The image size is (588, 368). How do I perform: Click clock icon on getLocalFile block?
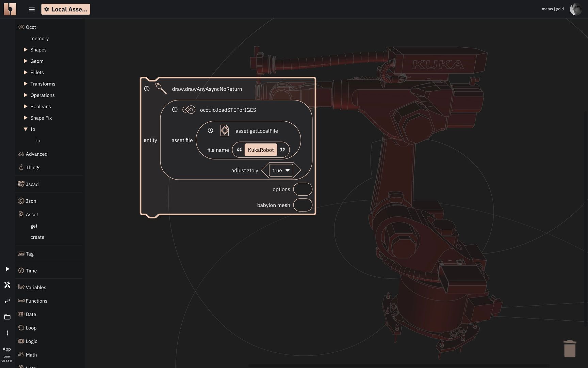(x=210, y=131)
